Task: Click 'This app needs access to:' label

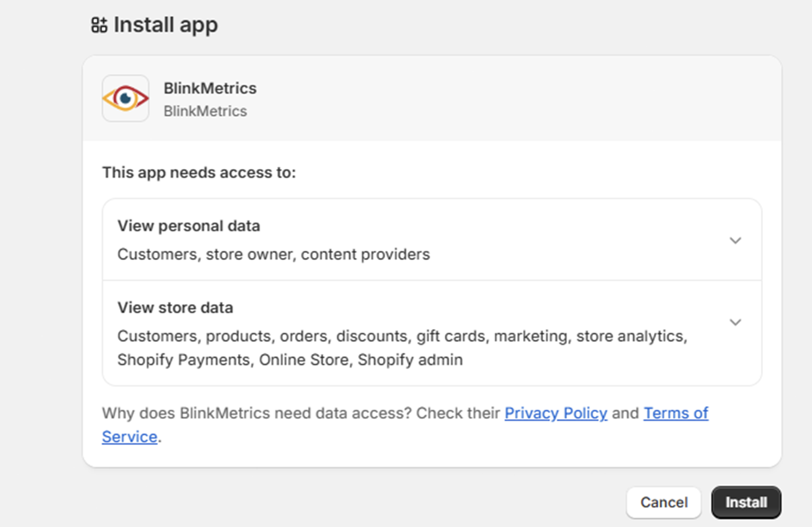Action: (x=199, y=172)
